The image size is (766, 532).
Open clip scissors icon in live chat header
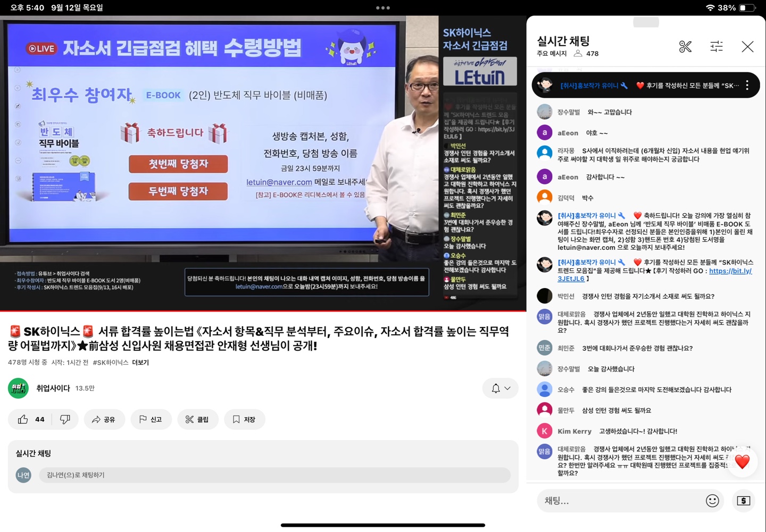point(685,47)
